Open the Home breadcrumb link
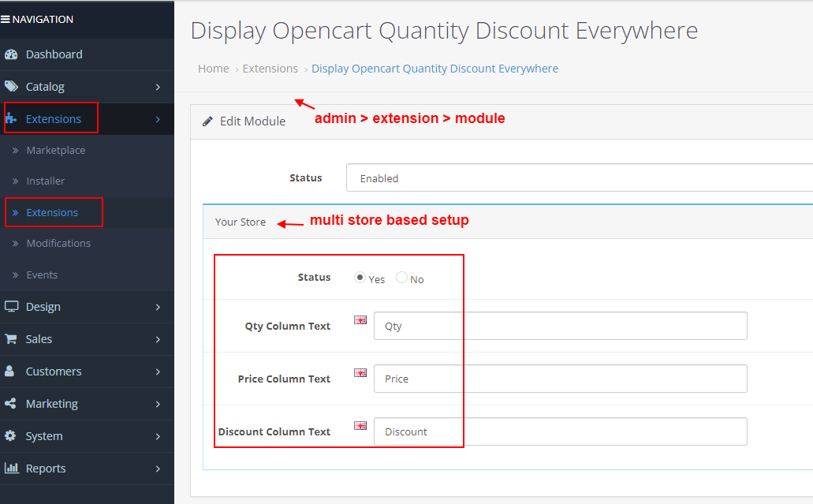 (x=213, y=69)
